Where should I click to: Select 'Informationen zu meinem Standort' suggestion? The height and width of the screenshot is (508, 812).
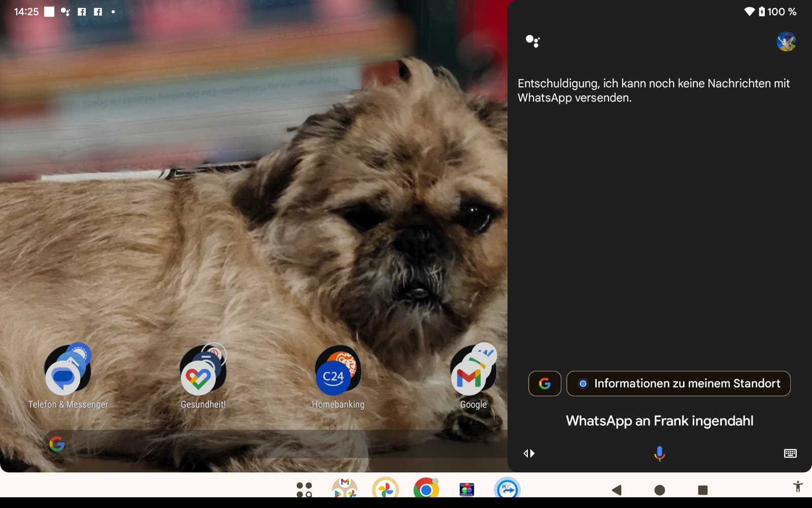(x=679, y=384)
